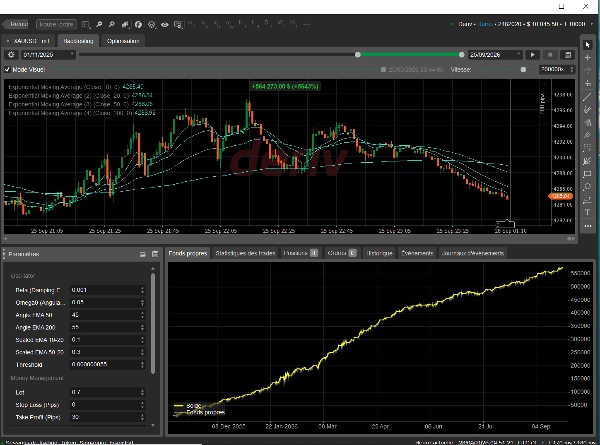Open the Positions tab

[300, 253]
